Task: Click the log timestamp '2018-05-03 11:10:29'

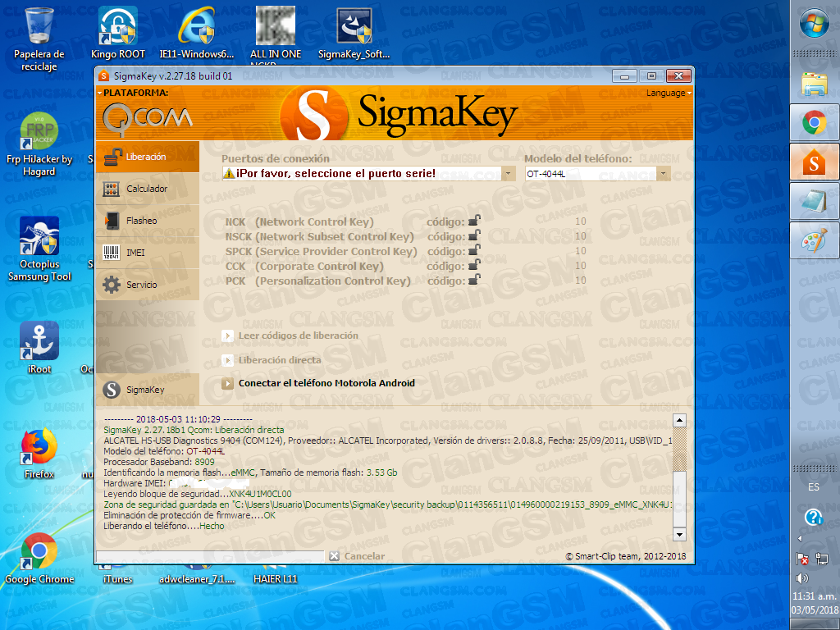Action: pyautogui.click(x=178, y=419)
